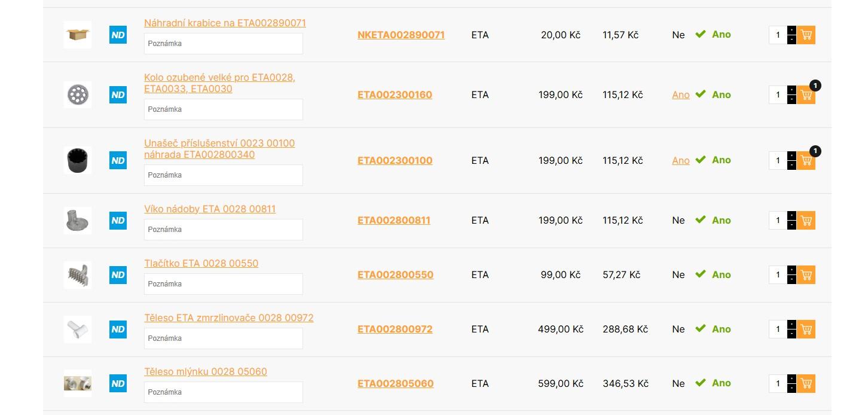The height and width of the screenshot is (415, 868).
Task: Decrease quantity for Tlačítko ETA 0028 00550
Action: tap(791, 279)
